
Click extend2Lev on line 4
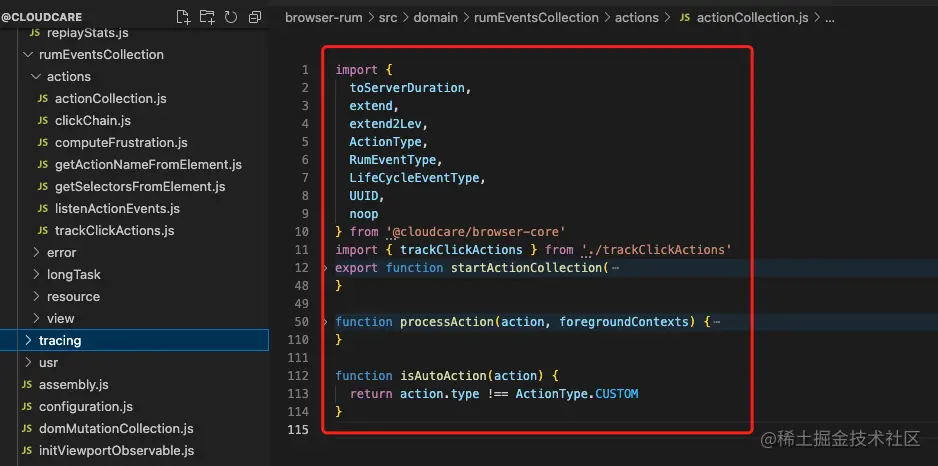click(x=385, y=124)
